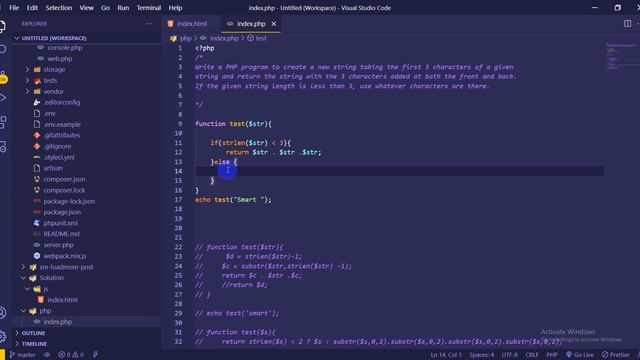Screen dimensions: 640x360
Task: Expand the sm-loadmore-post folder
Action: coord(66,267)
